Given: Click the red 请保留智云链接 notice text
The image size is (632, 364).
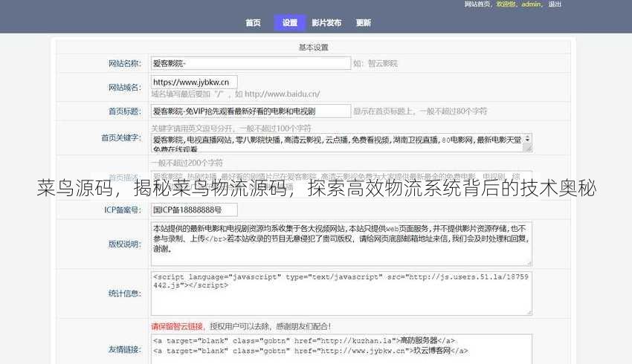Looking at the screenshot, I should click(x=178, y=326).
